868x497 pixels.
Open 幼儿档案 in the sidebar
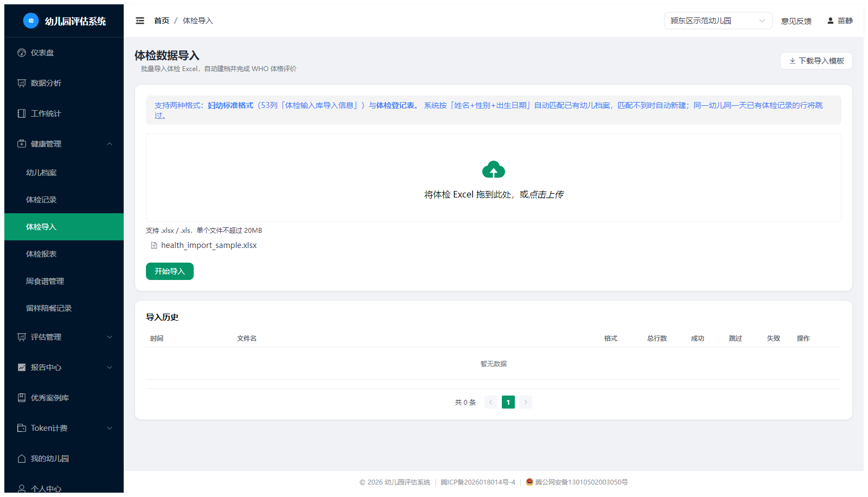64,173
